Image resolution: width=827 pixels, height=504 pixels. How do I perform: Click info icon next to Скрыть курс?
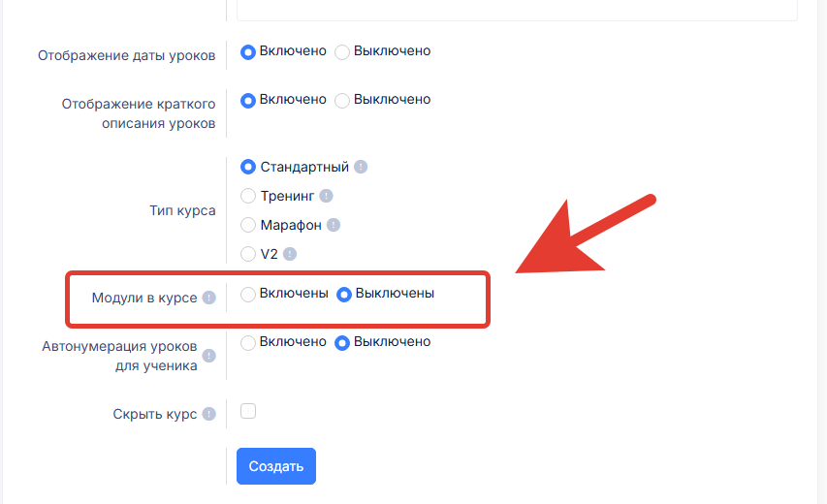[209, 415]
